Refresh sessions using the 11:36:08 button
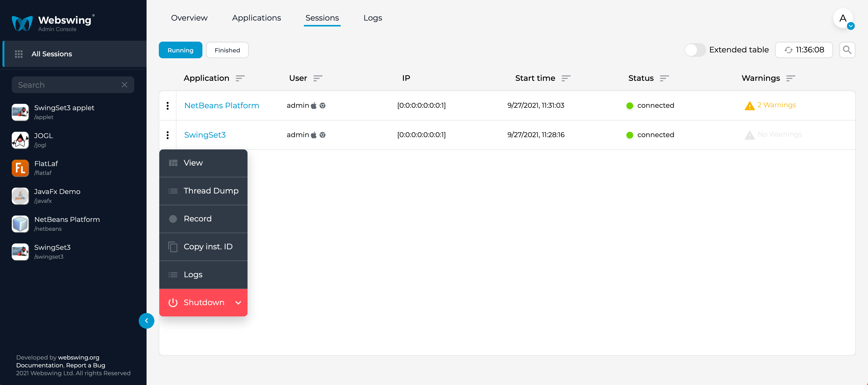868x385 pixels. [x=804, y=50]
